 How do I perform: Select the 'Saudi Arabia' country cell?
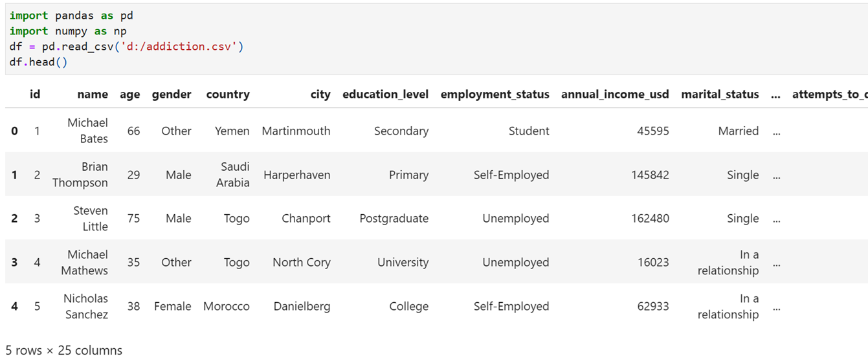(x=233, y=175)
